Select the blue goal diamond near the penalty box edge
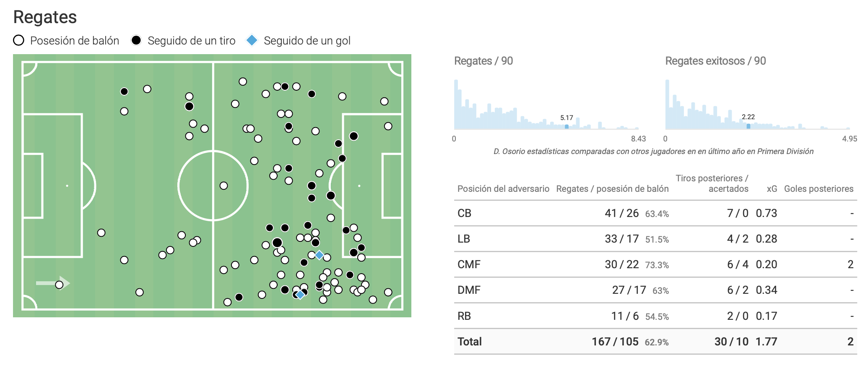 (x=319, y=255)
